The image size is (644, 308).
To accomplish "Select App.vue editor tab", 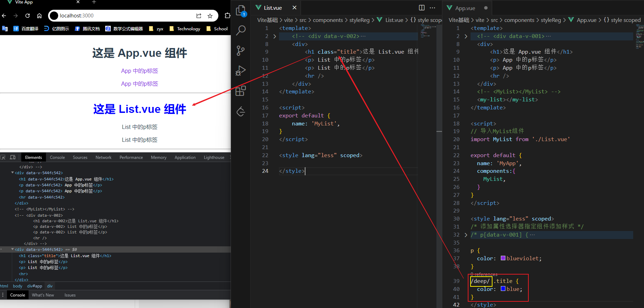I will tap(466, 8).
